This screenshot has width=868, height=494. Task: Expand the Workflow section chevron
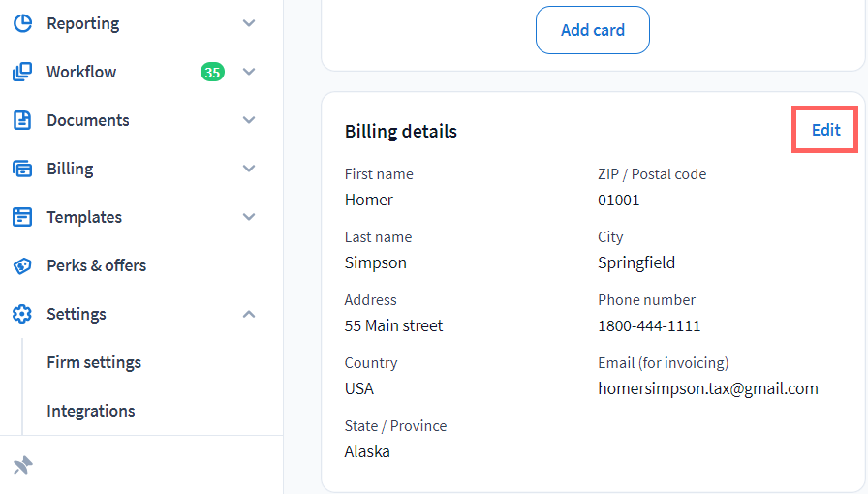pos(249,72)
